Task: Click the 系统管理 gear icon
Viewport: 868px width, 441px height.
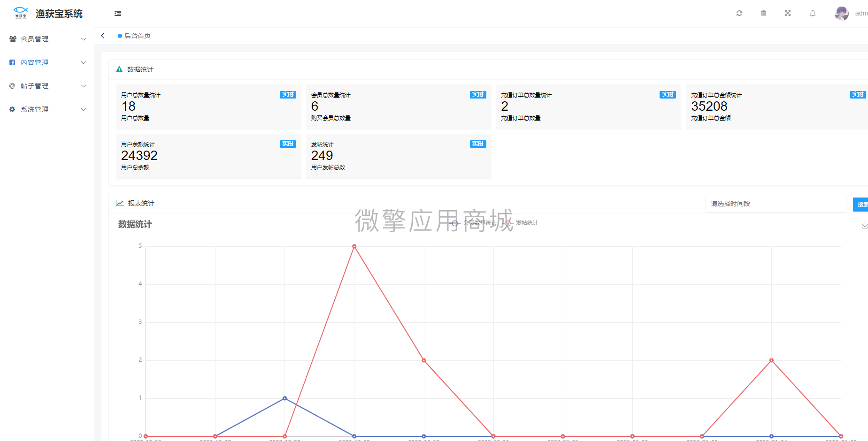Action: (x=12, y=109)
